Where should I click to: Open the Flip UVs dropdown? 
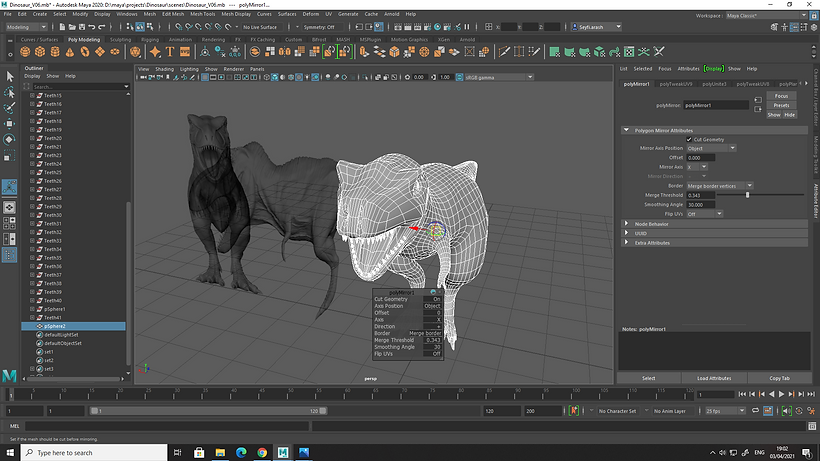click(x=704, y=214)
